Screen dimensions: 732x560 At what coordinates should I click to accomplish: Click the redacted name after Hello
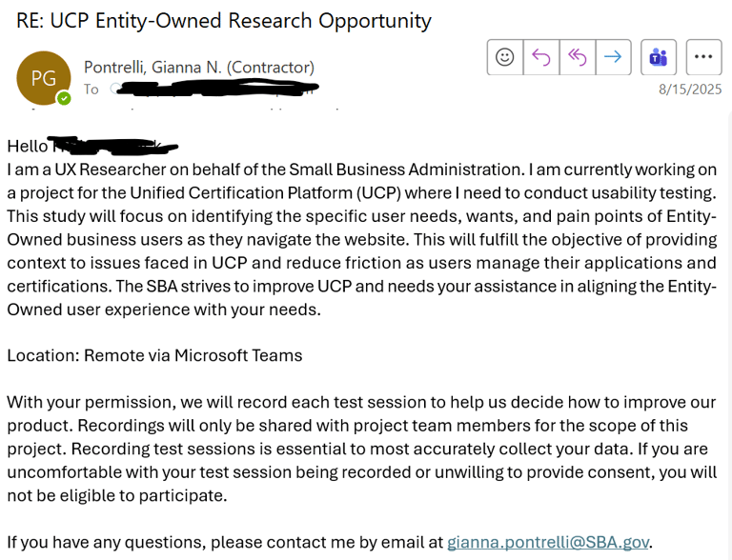click(114, 147)
